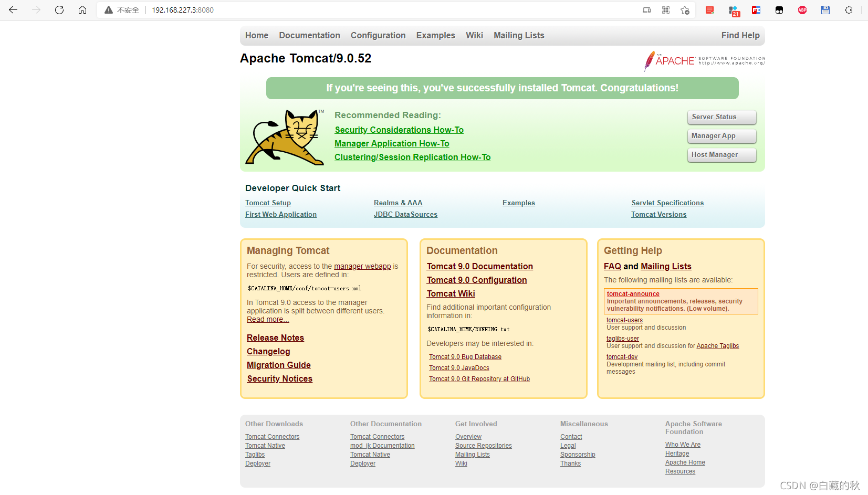Open mod_jk Documentation footer link
This screenshot has width=868, height=495.
[382, 446]
